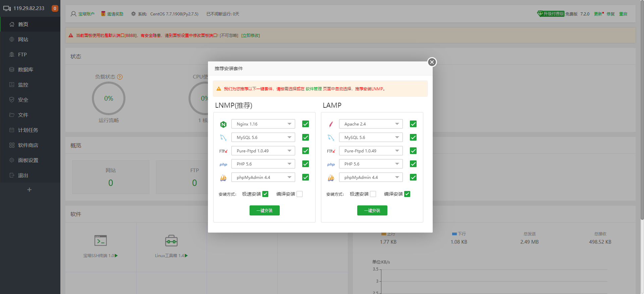Open 安全 security sidebar item
Screen dimensions: 644x294
pos(30,100)
